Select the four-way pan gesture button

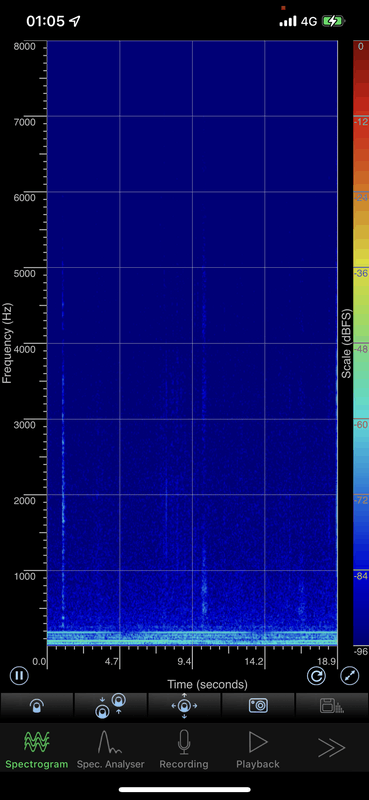(184, 706)
